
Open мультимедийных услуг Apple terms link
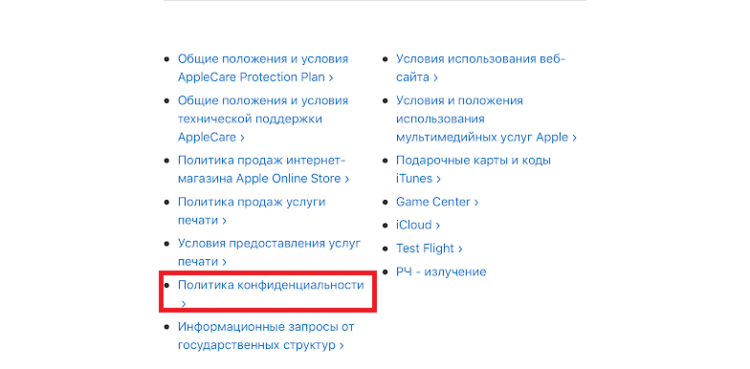click(x=486, y=119)
